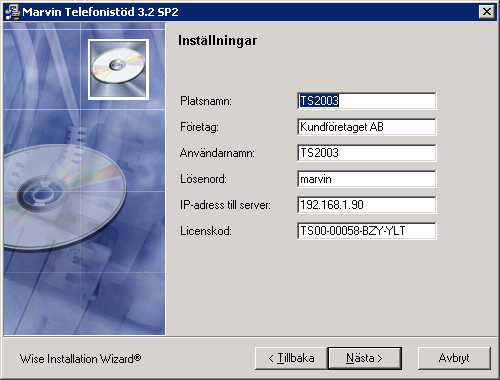Cancel setup with the Avbryt button
Viewport: 500px width, 380px height.
(x=454, y=358)
